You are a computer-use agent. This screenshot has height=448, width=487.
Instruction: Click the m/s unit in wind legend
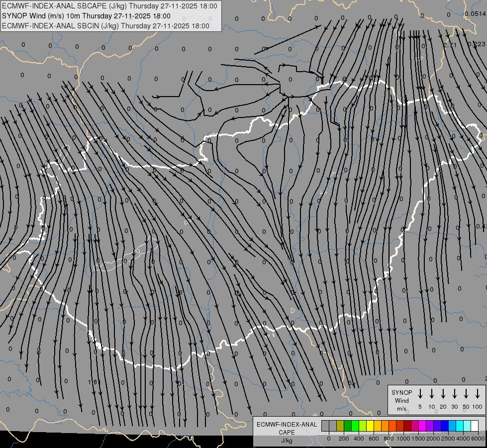coord(401,409)
